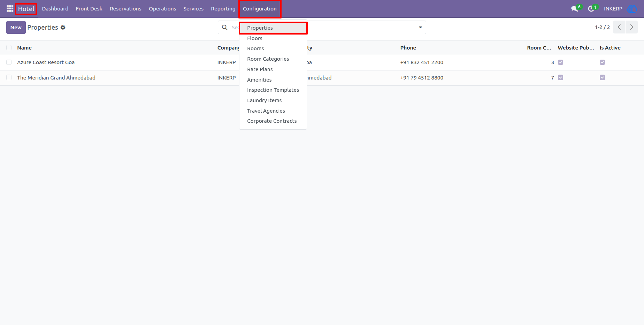Click the Hotel app title
The height and width of the screenshot is (325, 644).
(26, 9)
